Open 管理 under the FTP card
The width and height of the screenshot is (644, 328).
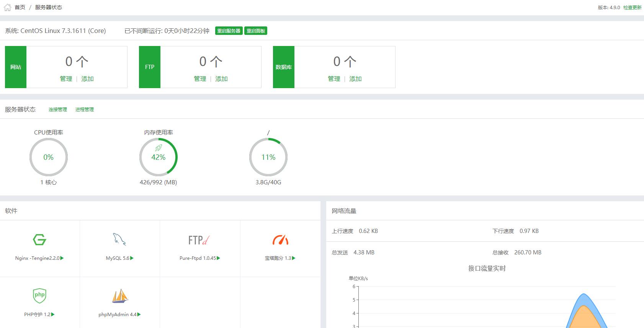coord(200,79)
